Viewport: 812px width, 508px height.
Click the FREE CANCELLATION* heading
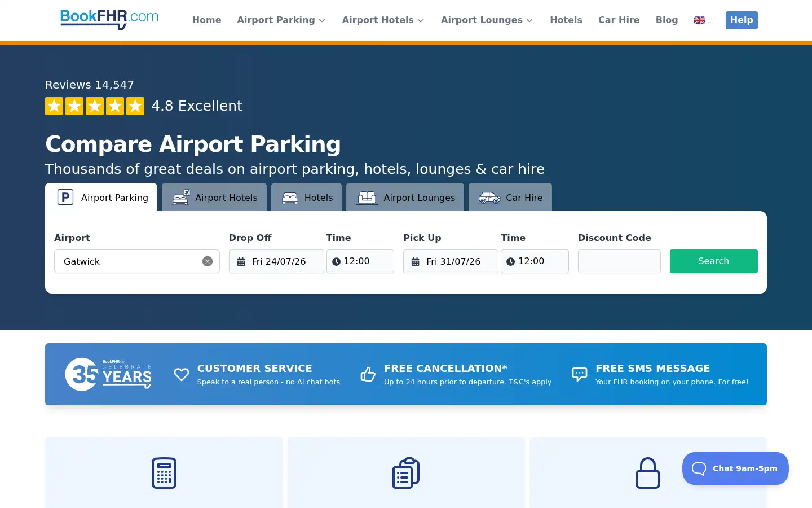[445, 368]
